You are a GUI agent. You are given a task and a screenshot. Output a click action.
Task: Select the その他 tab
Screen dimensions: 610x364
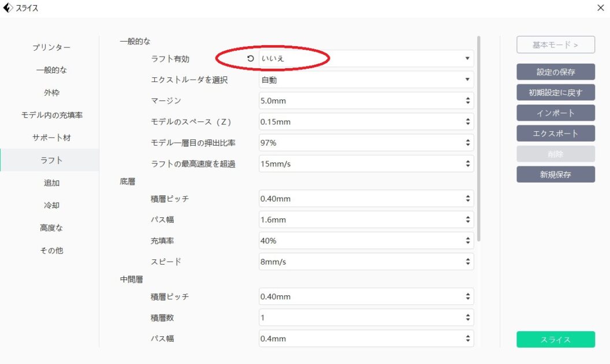pos(51,250)
